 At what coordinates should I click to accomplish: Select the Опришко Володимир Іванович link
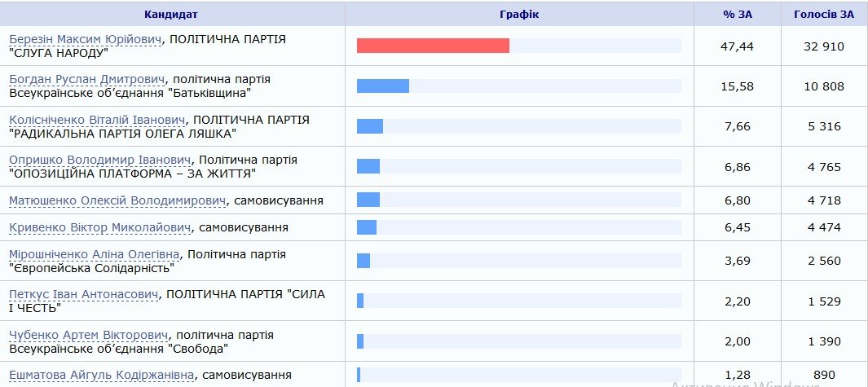(99, 160)
